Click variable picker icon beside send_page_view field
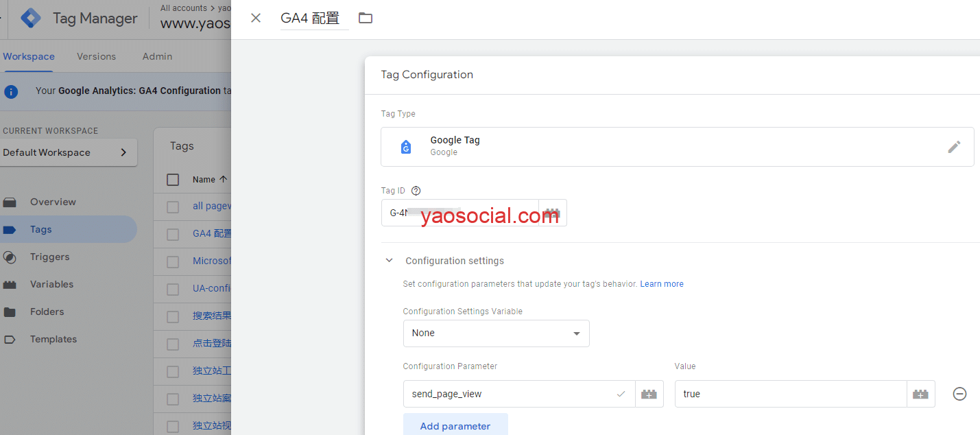980x435 pixels. 649,394
